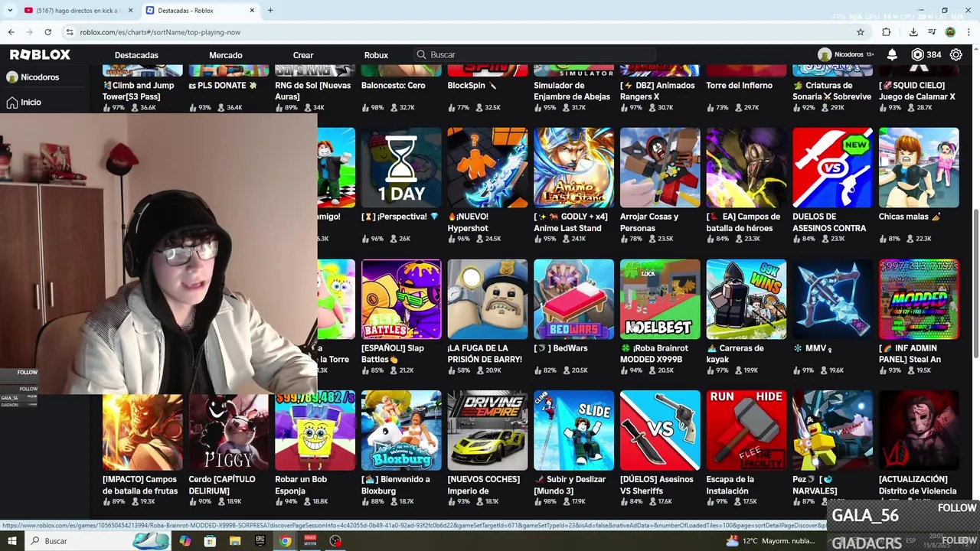Open the Roblox settings gear
This screenshot has height=551, width=980.
[x=955, y=55]
